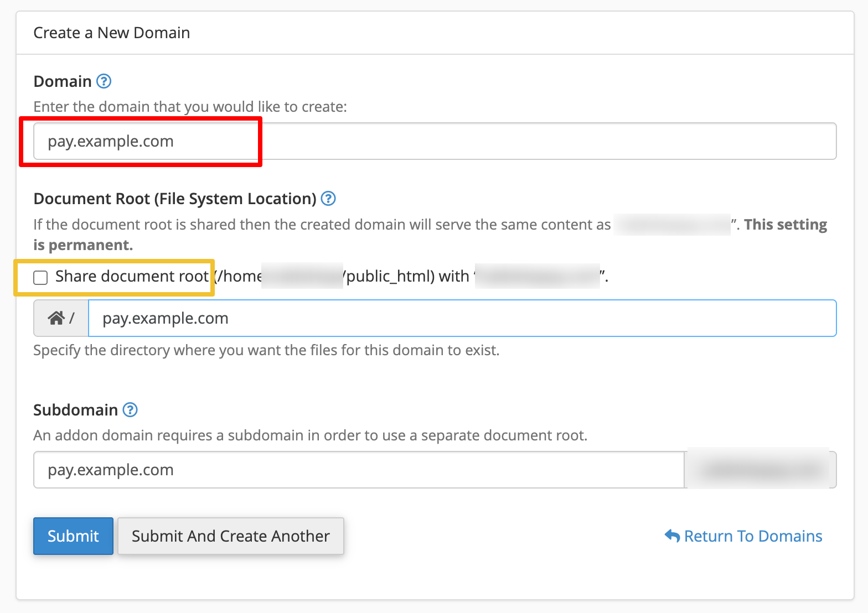Click the Share document root label
This screenshot has width=868, height=613.
point(132,276)
